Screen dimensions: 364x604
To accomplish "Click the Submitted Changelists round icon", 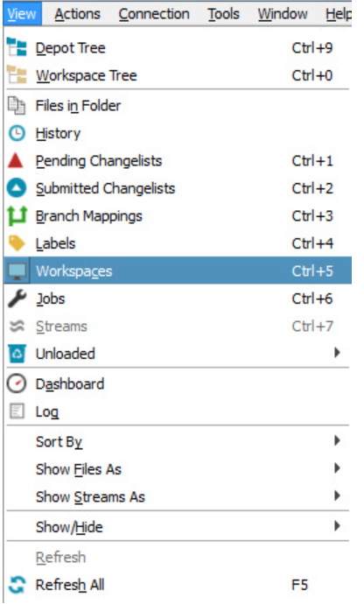I will [17, 188].
